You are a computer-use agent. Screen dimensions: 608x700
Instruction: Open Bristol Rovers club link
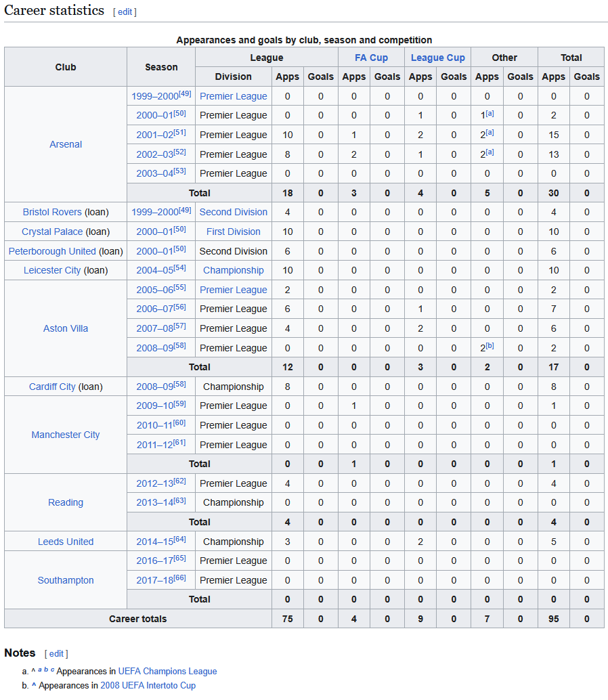52,212
